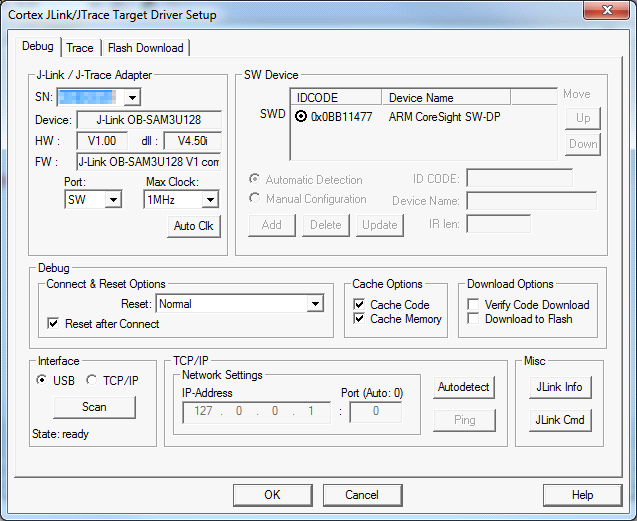Open the Port SW dropdown

click(x=113, y=200)
